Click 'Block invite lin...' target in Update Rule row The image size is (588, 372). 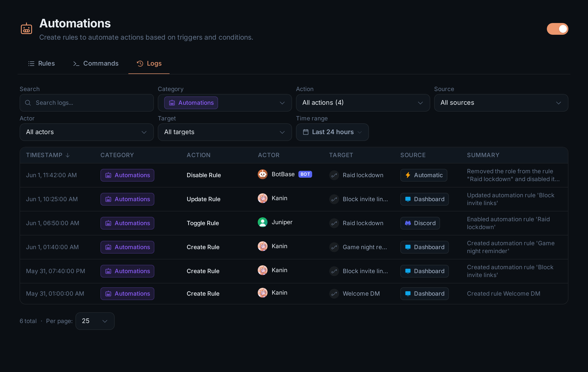[365, 199]
